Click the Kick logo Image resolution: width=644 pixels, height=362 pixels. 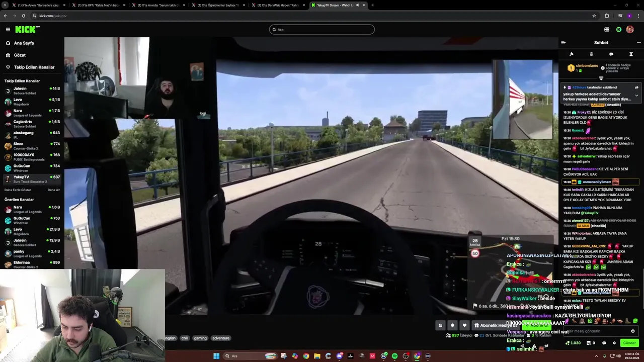click(x=27, y=30)
